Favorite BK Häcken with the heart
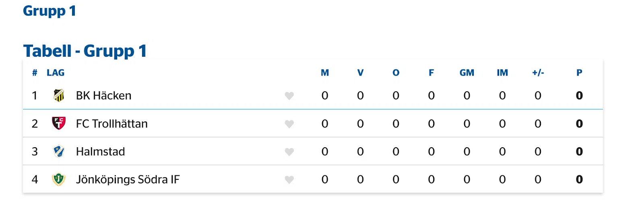This screenshot has height=222, width=644. click(x=289, y=96)
